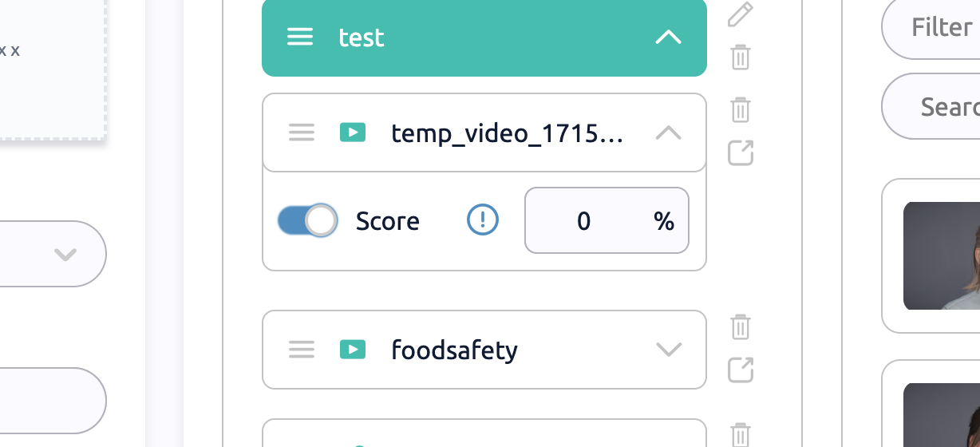Delete the test section using its trash icon
Screen dimensions: 980x447
click(741, 57)
